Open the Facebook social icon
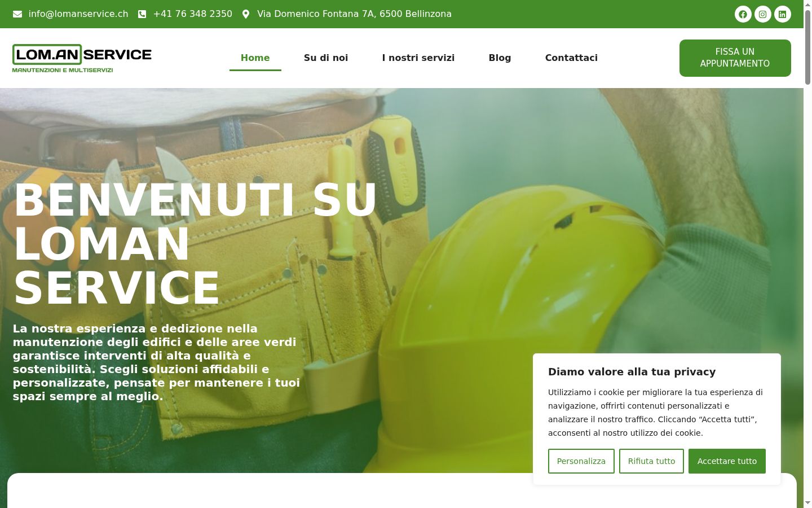This screenshot has width=812, height=508. click(743, 14)
